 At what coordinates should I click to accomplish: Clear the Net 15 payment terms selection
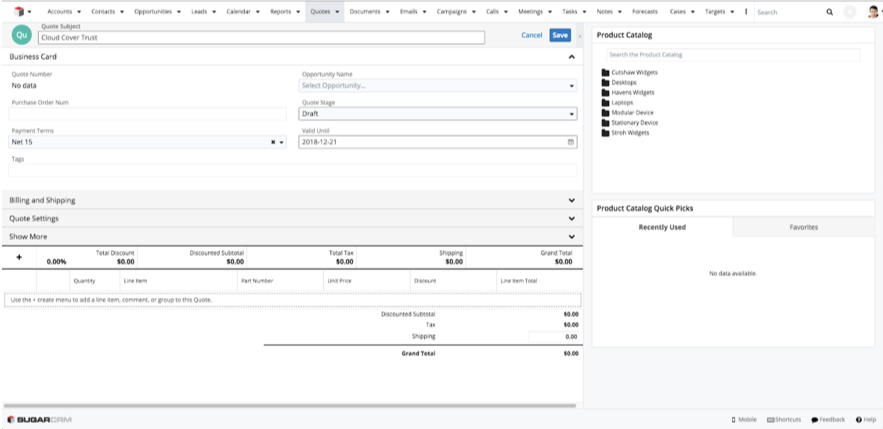click(x=273, y=142)
